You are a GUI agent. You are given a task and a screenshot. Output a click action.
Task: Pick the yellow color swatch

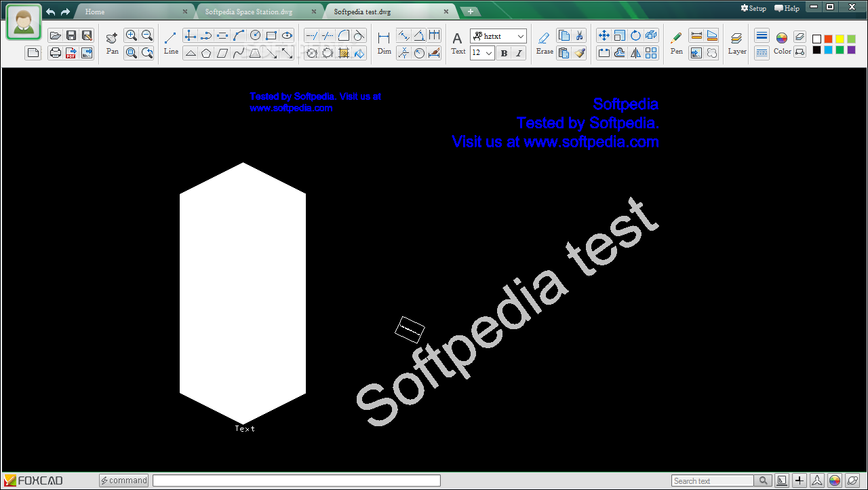pos(840,39)
